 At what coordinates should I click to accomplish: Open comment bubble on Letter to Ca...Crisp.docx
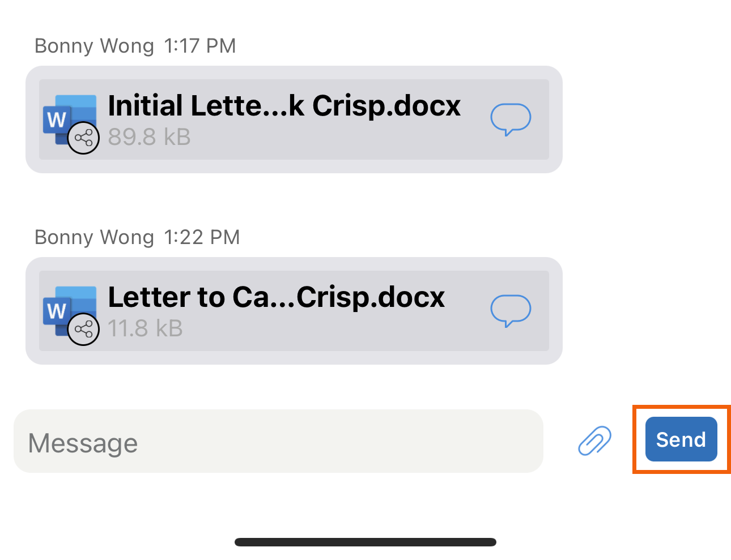[x=511, y=310]
